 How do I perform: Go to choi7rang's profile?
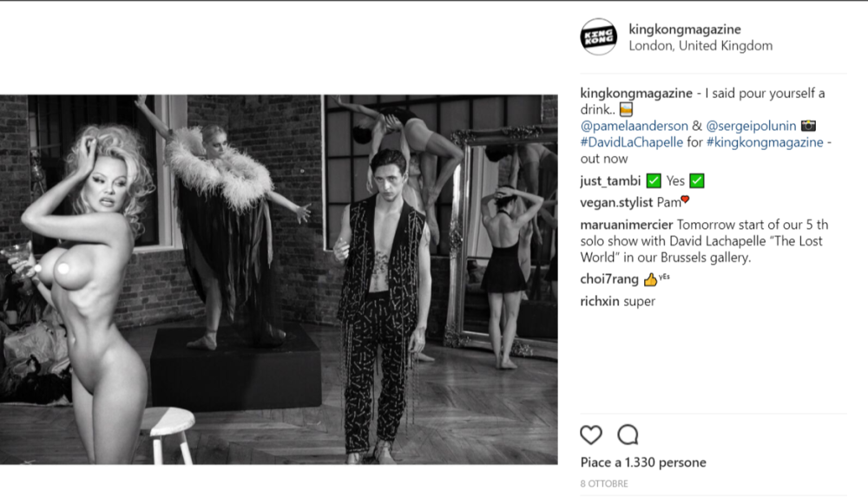click(x=610, y=279)
